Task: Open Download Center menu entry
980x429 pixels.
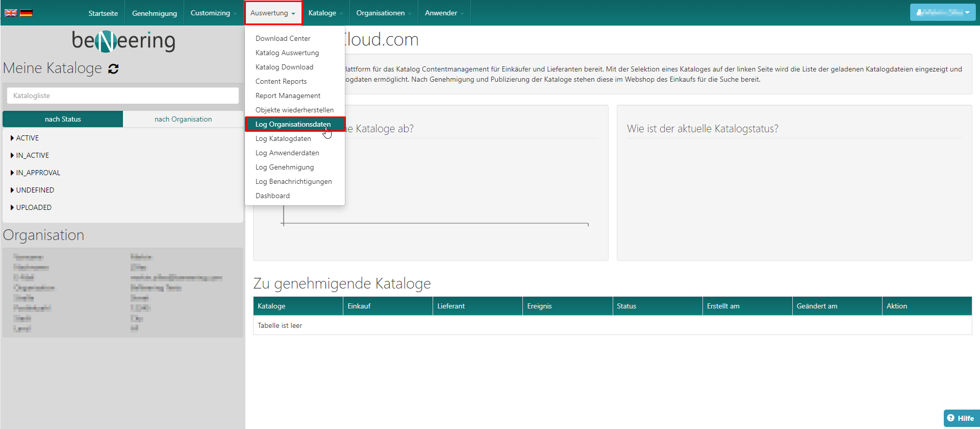Action: pos(283,38)
